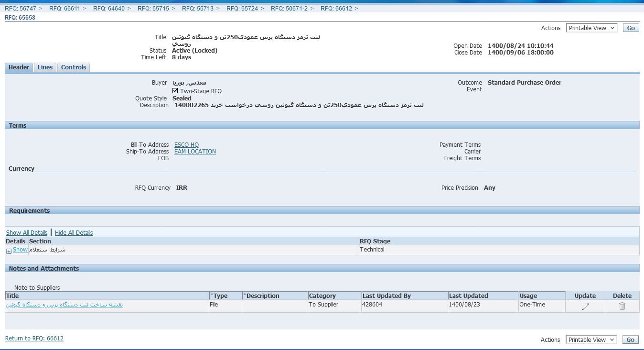
Task: Go to RFQ: 56747 breadcrumb
Action: click(21, 9)
